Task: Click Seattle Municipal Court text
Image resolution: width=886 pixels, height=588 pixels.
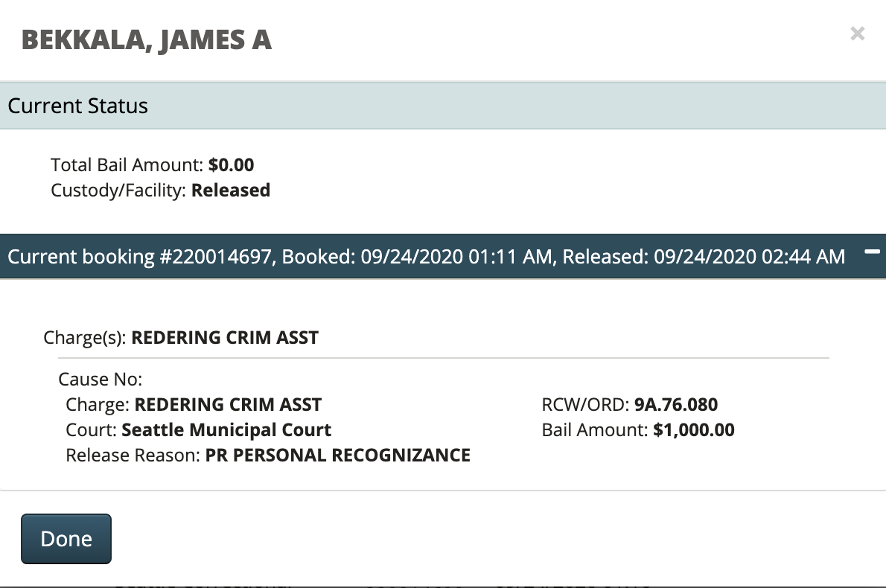Action: (x=226, y=430)
